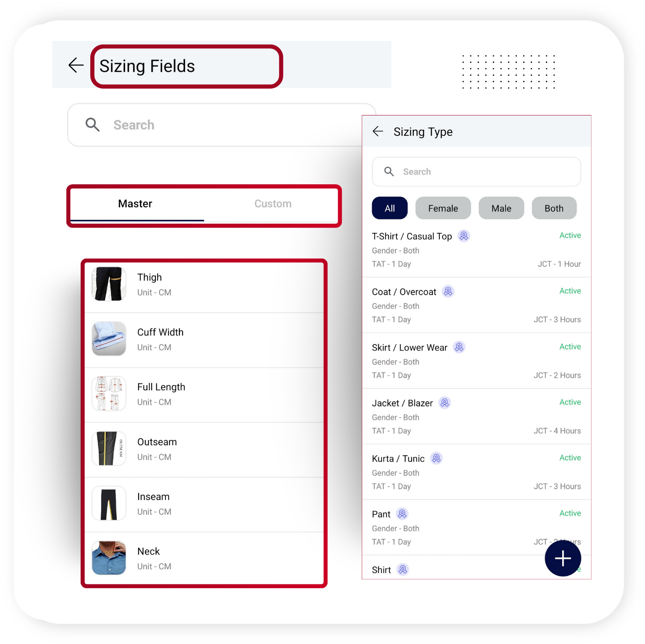Image resolution: width=645 pixels, height=644 pixels.
Task: Switch to the Master tab
Action: tap(135, 204)
